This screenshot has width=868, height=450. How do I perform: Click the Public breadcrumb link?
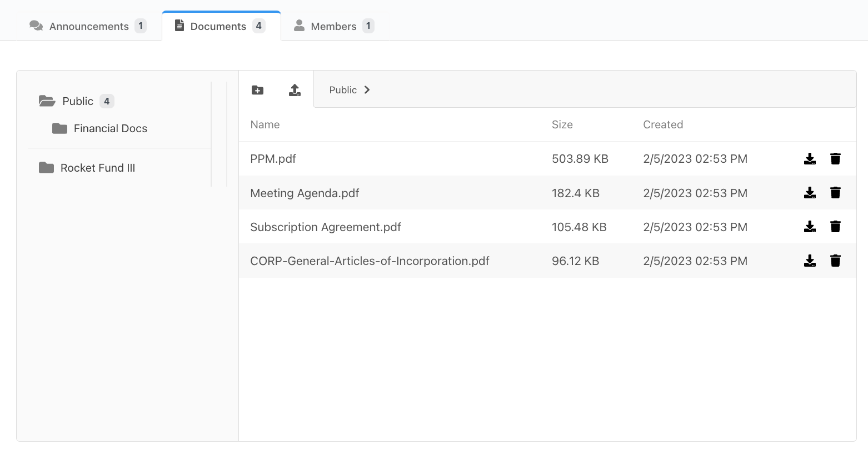tap(343, 90)
